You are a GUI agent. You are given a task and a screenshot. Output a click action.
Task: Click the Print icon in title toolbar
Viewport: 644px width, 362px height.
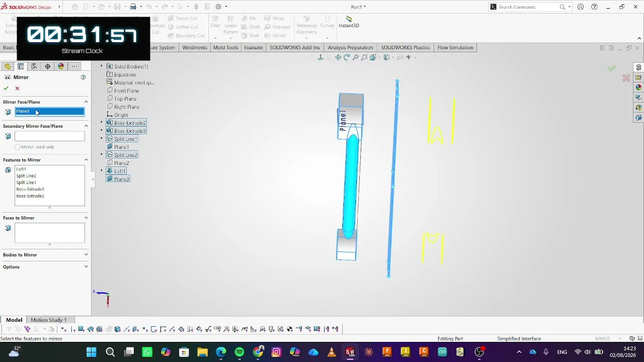point(133,7)
